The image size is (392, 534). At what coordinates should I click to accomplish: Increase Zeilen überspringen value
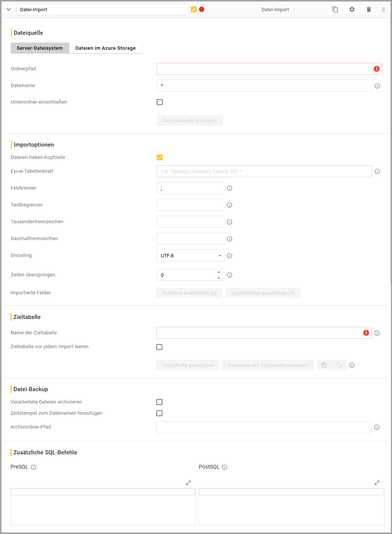(219, 272)
